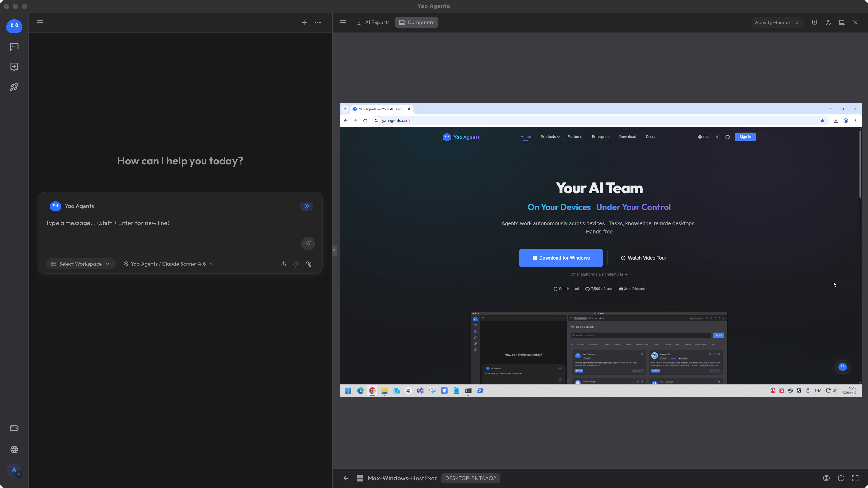Open the user avatar A profile
The width and height of the screenshot is (868, 488).
pos(14,470)
